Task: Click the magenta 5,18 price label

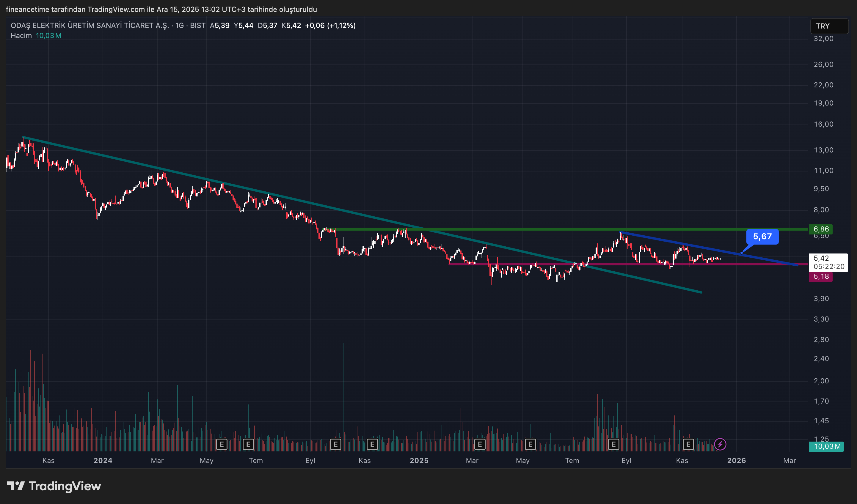Action: 821,277
